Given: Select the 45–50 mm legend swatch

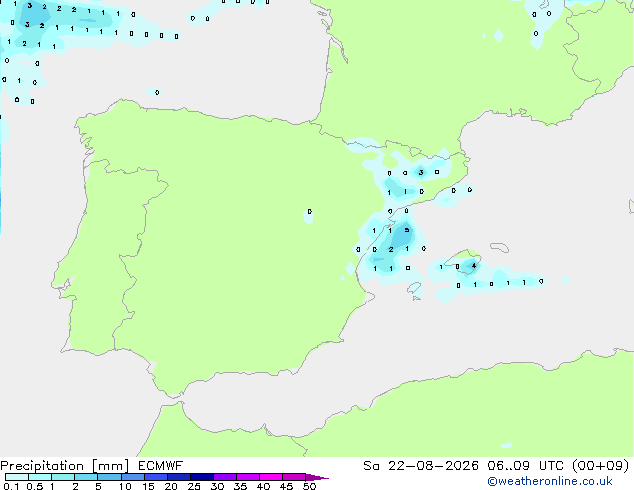Looking at the screenshot, I should pos(294,477).
